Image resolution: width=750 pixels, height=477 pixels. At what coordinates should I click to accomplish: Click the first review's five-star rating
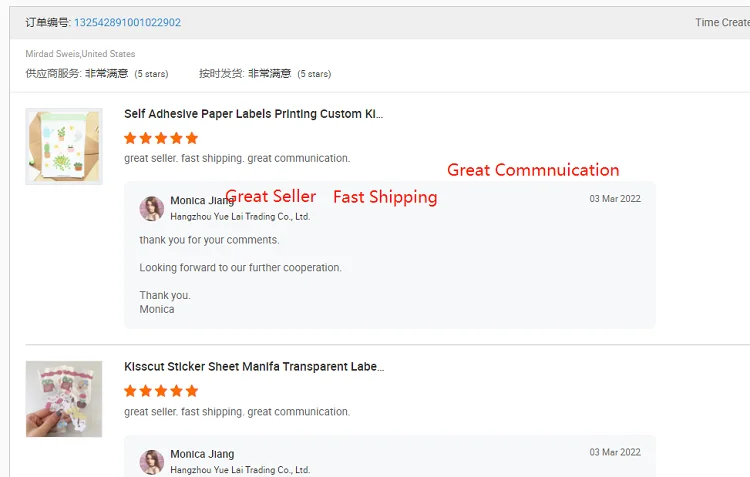pyautogui.click(x=161, y=138)
